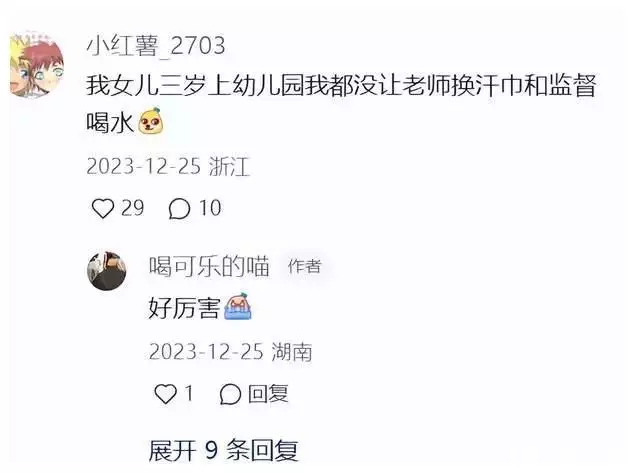Click the 29 likes count
Viewport: 640px width, 473px height.
[132, 208]
